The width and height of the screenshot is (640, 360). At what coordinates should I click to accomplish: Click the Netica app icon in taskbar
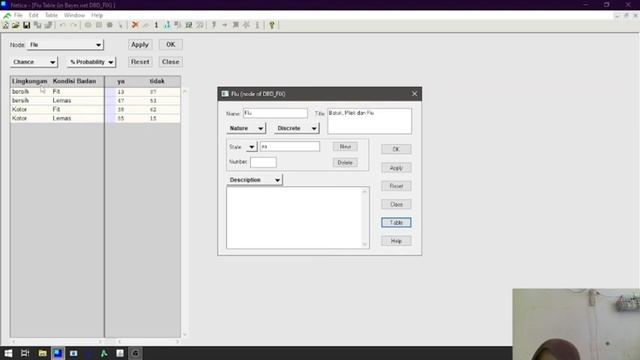[58, 353]
